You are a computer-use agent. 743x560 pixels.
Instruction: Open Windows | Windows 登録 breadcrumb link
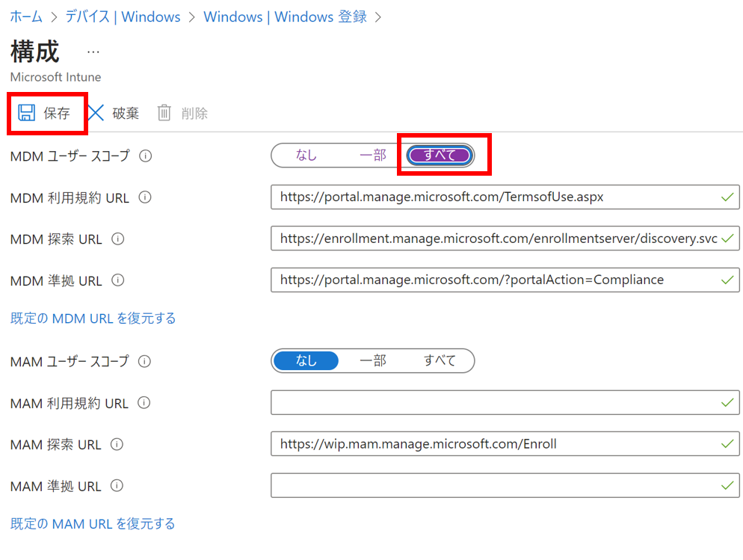(285, 16)
